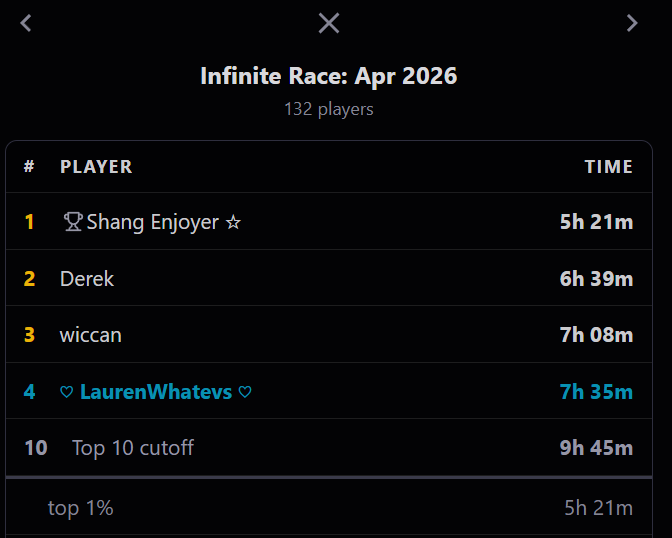Click rank number 10 in cutoff row
The height and width of the screenshot is (538, 672).
36,448
